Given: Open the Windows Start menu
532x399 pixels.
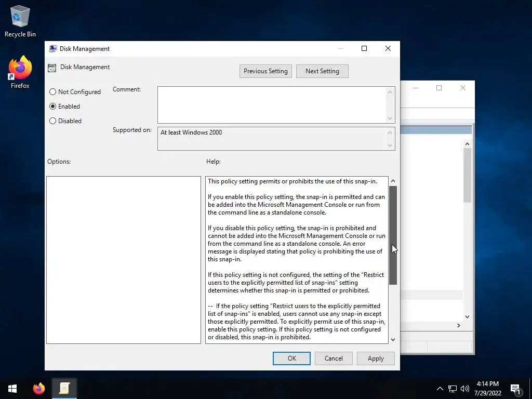Looking at the screenshot, I should coord(12,388).
